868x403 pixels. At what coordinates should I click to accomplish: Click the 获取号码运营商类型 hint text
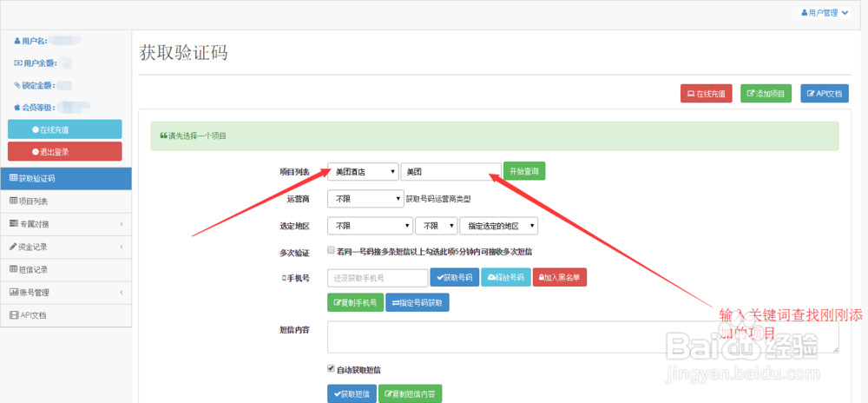[x=438, y=199]
